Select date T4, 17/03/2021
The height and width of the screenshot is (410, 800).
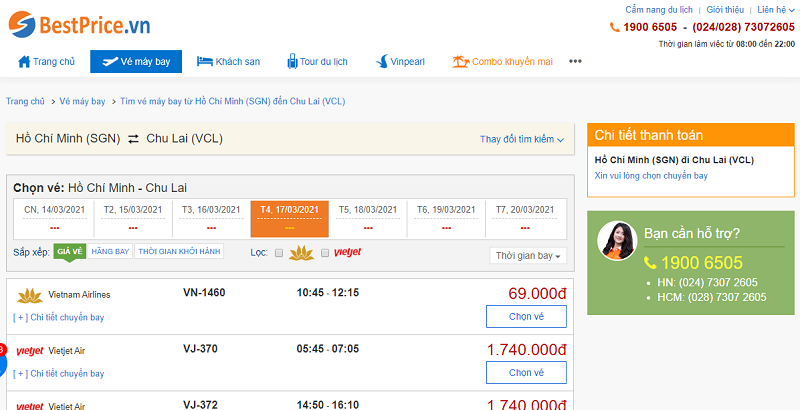tap(289, 219)
